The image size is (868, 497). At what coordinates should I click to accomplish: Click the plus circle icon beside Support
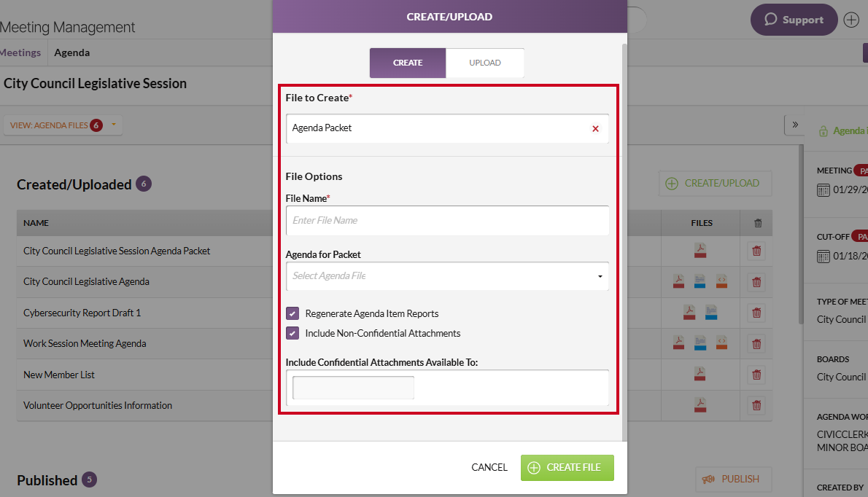(x=851, y=20)
